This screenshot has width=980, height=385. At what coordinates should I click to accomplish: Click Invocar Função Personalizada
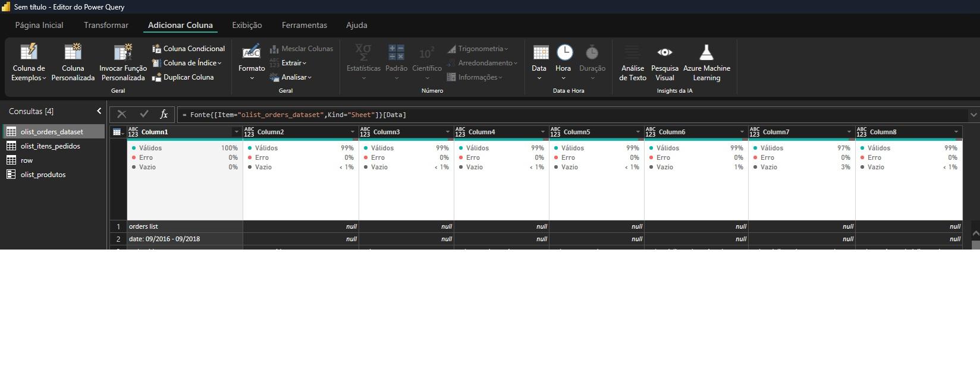pos(123,62)
